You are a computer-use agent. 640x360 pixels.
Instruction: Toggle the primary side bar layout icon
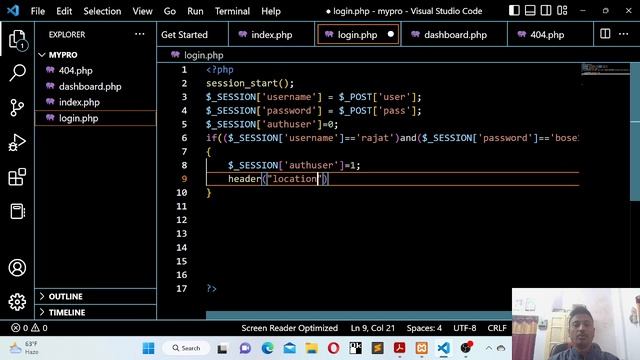[x=514, y=11]
